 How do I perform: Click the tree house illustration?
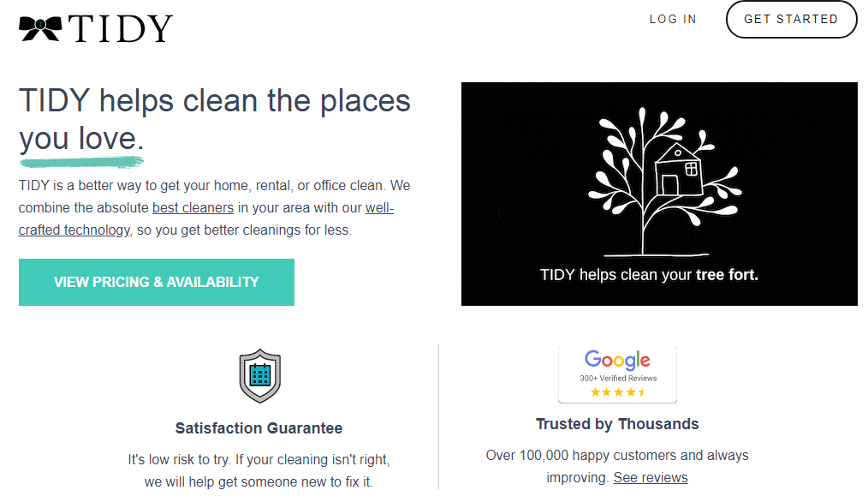(663, 183)
